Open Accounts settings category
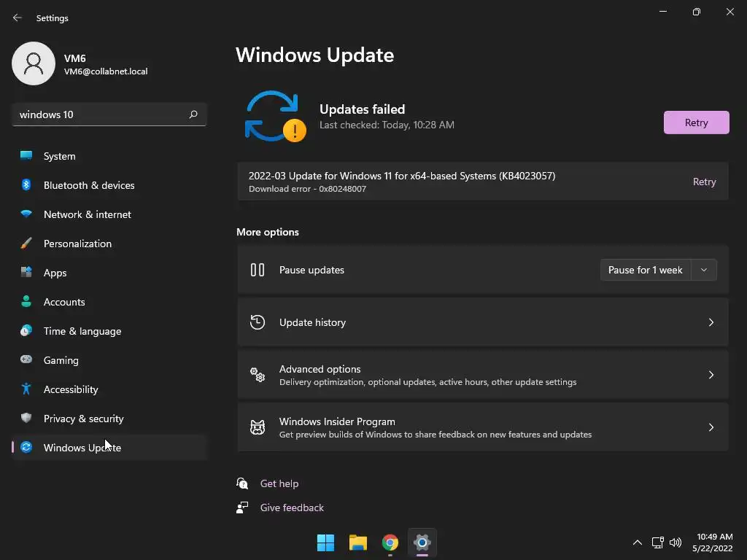This screenshot has height=560, width=747. click(x=109, y=302)
